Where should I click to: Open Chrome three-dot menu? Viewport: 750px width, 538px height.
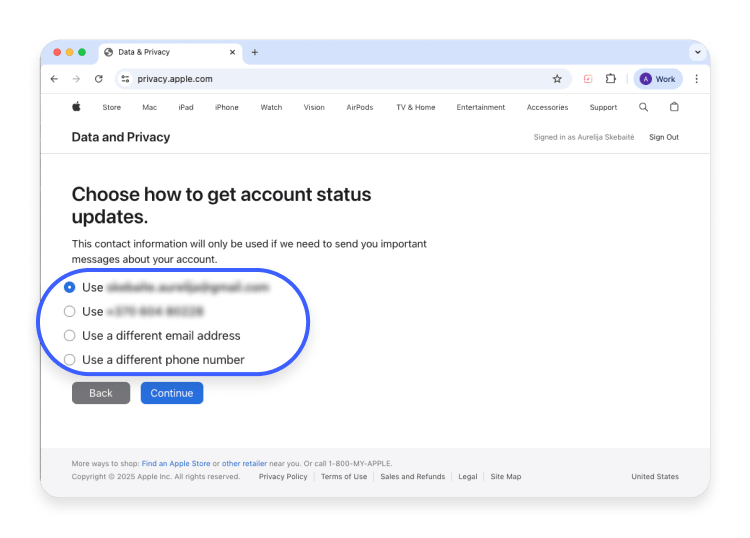(x=696, y=79)
